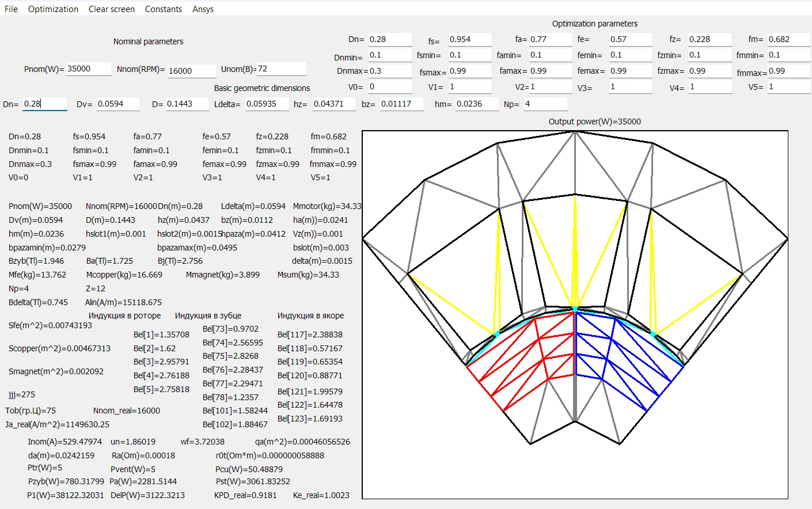Viewport: 812px width, 509px height.
Task: Click the fs input field
Action: pyautogui.click(x=470, y=40)
